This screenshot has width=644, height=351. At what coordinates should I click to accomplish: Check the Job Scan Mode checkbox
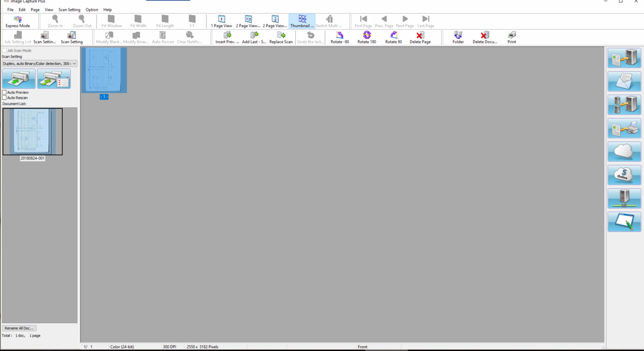point(5,51)
